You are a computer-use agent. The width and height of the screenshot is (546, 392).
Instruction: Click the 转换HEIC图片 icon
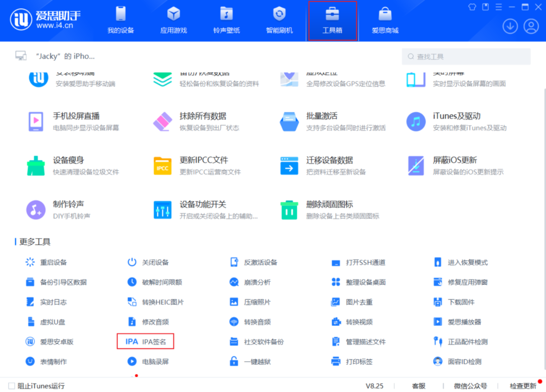click(x=132, y=302)
